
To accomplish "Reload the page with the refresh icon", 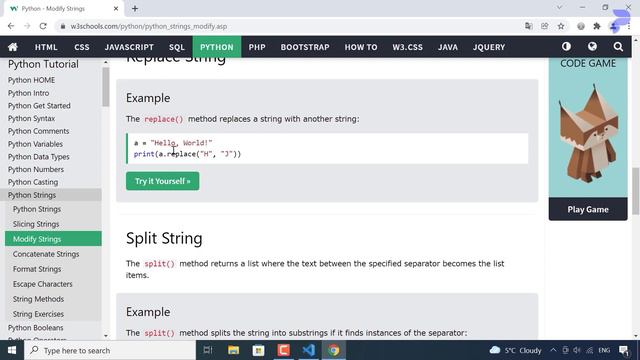I will click(x=43, y=26).
